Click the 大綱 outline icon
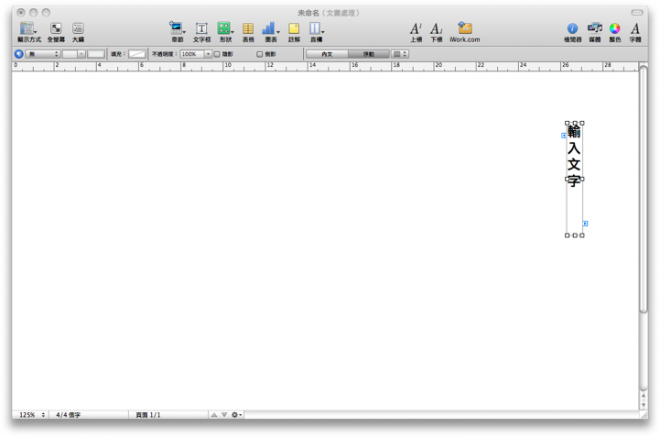This screenshot has width=660, height=437. pyautogui.click(x=78, y=29)
